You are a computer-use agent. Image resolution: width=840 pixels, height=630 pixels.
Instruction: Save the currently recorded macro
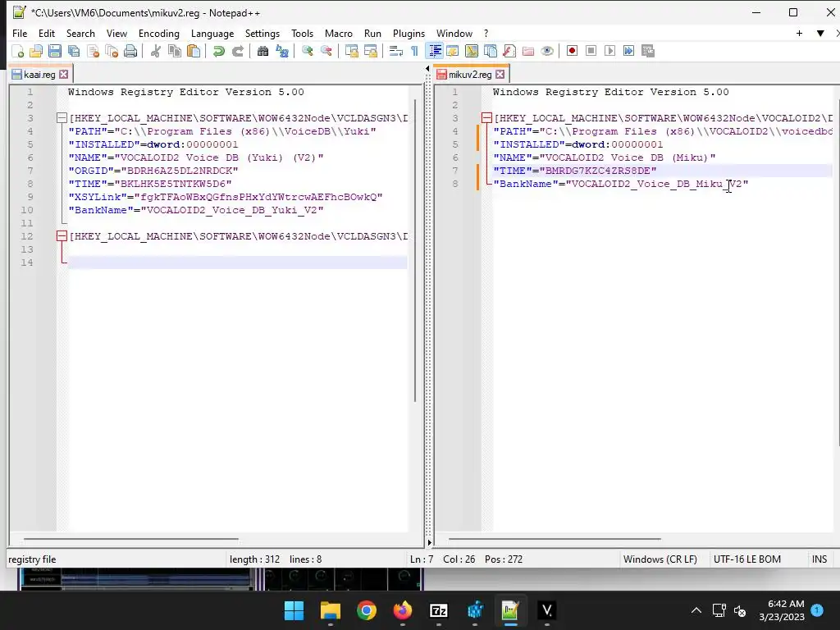click(648, 51)
